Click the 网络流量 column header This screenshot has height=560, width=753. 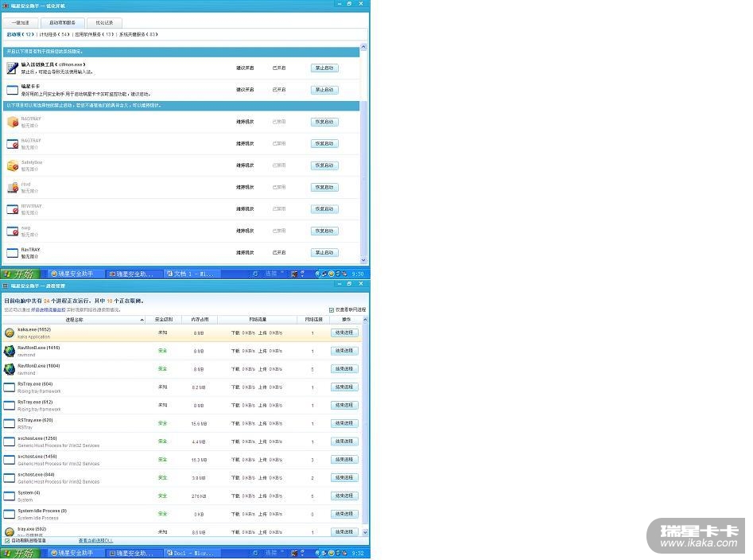[258, 320]
